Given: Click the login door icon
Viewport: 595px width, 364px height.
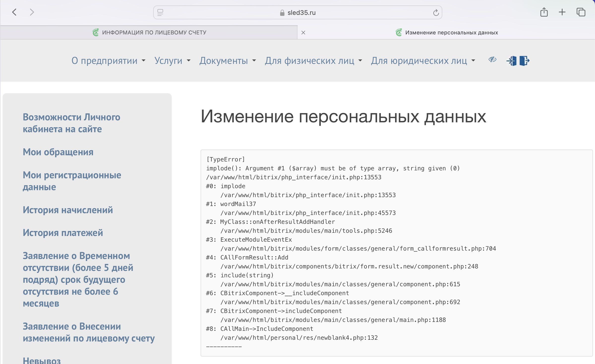Looking at the screenshot, I should pos(511,61).
